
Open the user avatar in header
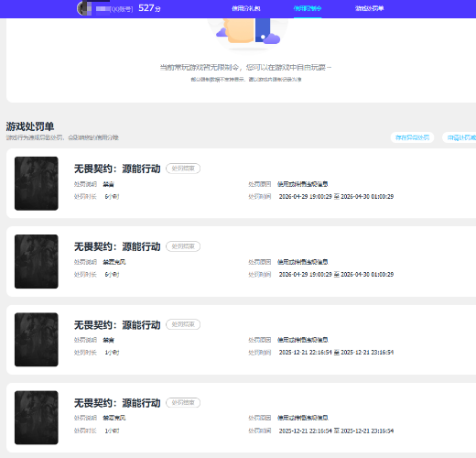pos(84,8)
